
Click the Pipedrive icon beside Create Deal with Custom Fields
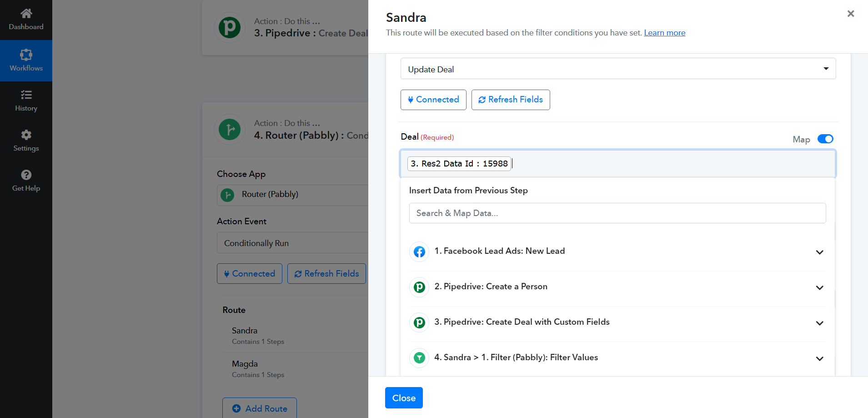[x=419, y=322]
